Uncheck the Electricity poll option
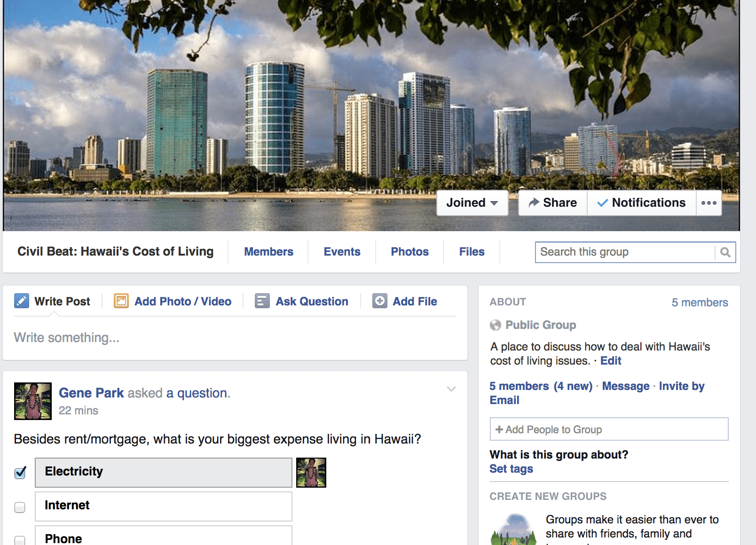This screenshot has width=756, height=545. [x=20, y=473]
